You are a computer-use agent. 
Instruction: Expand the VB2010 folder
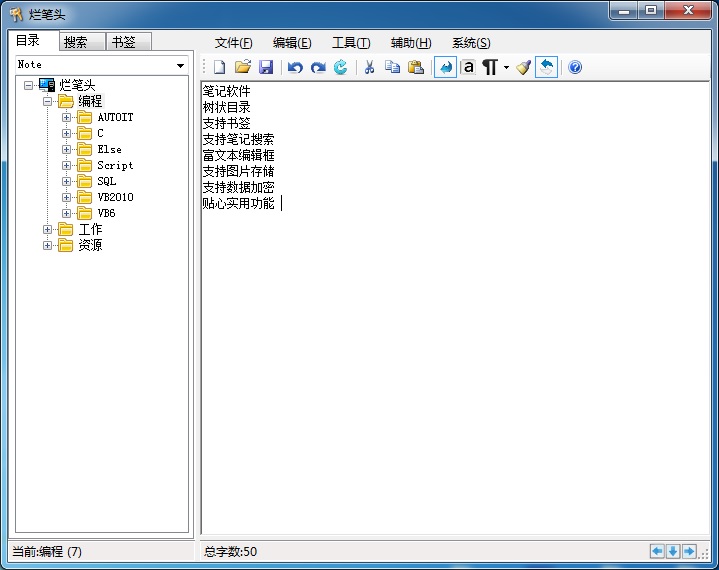click(x=66, y=197)
